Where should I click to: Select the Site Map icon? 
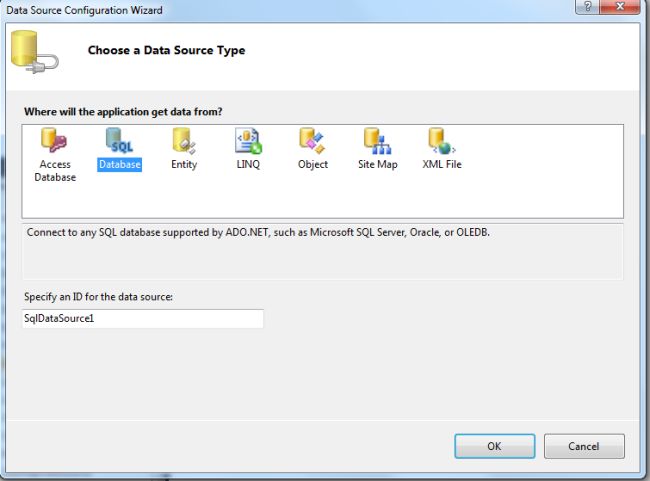(377, 141)
